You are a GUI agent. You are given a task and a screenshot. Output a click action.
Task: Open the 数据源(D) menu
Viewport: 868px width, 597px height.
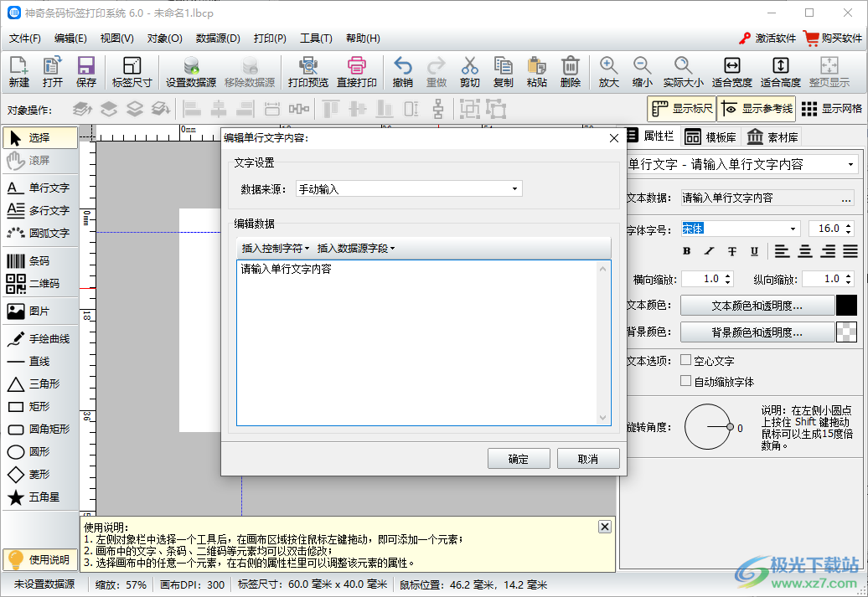click(218, 39)
